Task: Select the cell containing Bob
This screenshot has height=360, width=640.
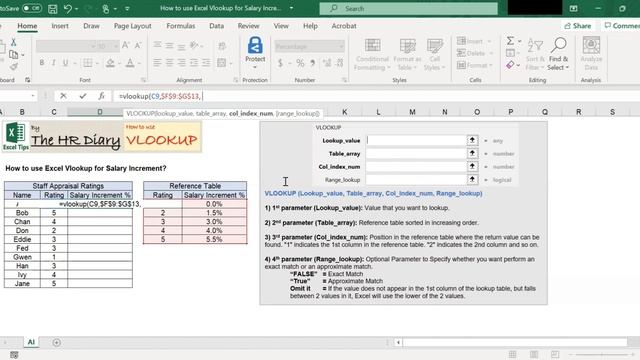Action: coord(22,213)
